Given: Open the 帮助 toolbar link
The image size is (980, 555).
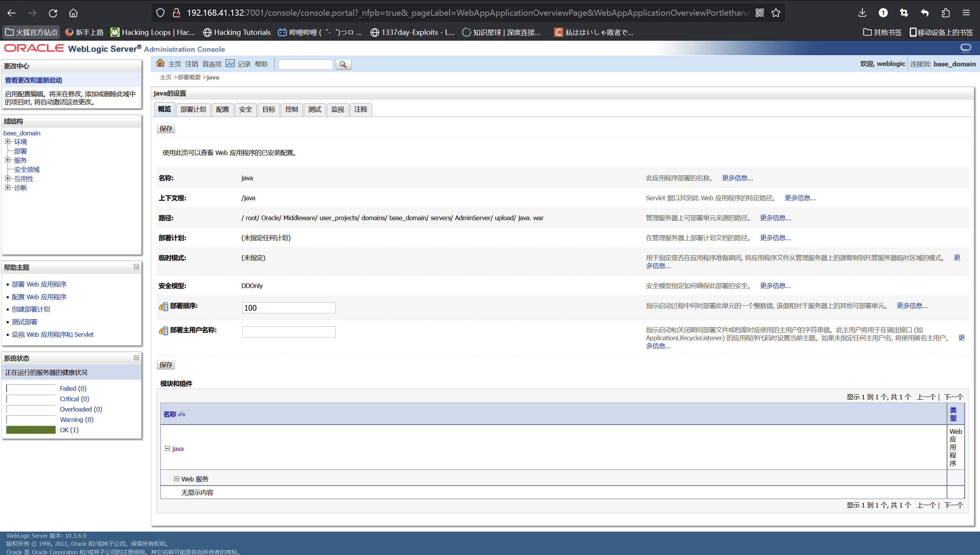Looking at the screenshot, I should point(261,64).
